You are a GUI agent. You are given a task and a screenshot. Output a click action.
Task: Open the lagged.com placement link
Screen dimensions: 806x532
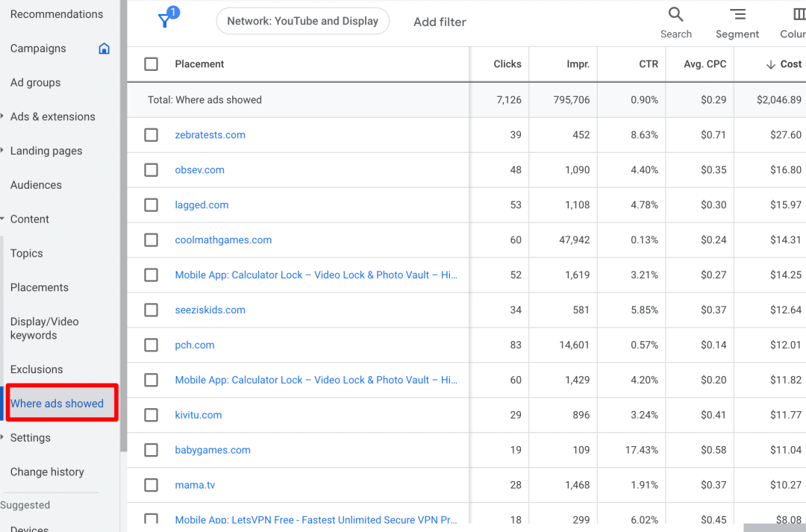(x=201, y=205)
